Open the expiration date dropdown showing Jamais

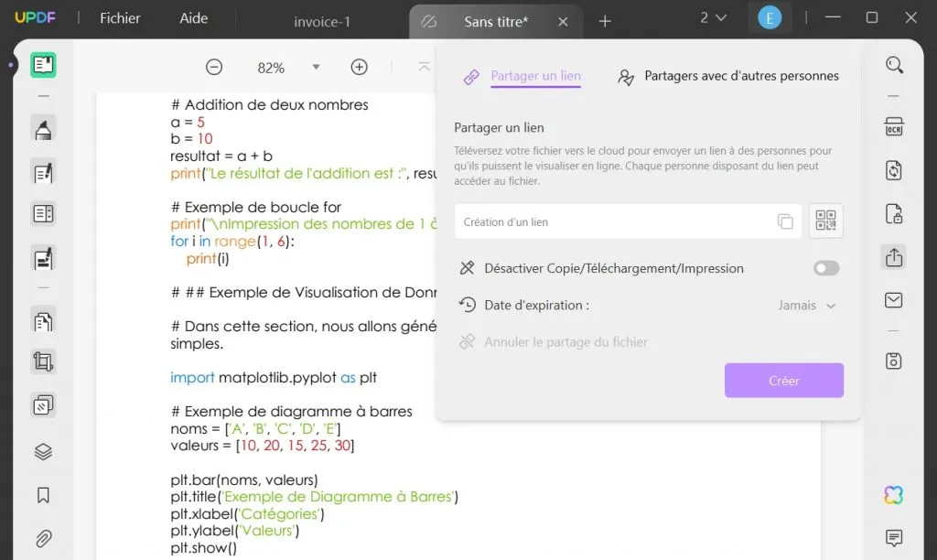coord(806,306)
